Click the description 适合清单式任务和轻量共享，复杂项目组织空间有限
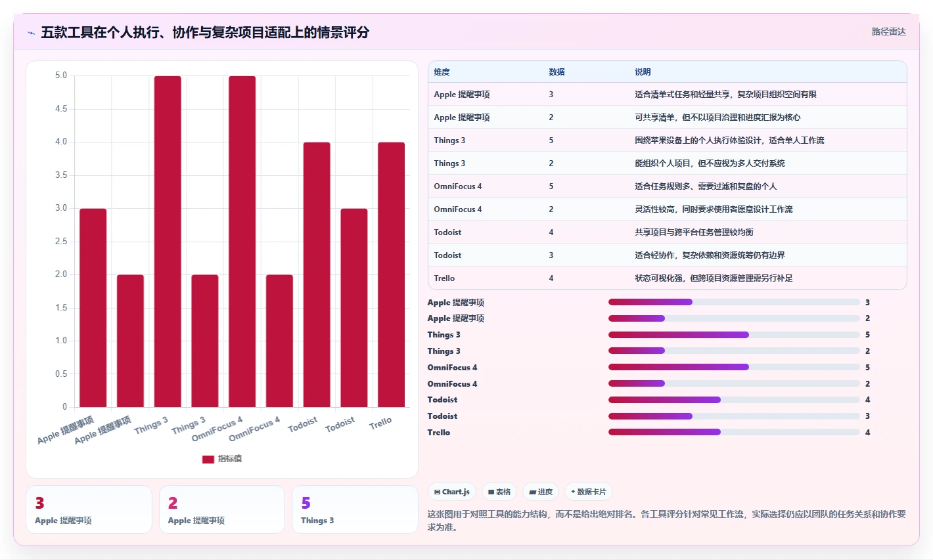The height and width of the screenshot is (560, 933). 725,95
